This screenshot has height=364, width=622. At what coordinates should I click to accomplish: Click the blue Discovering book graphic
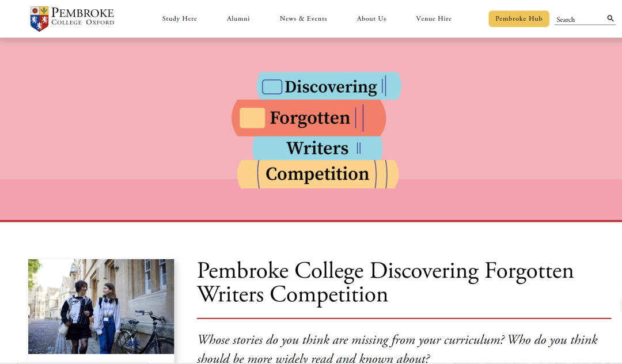click(x=329, y=86)
